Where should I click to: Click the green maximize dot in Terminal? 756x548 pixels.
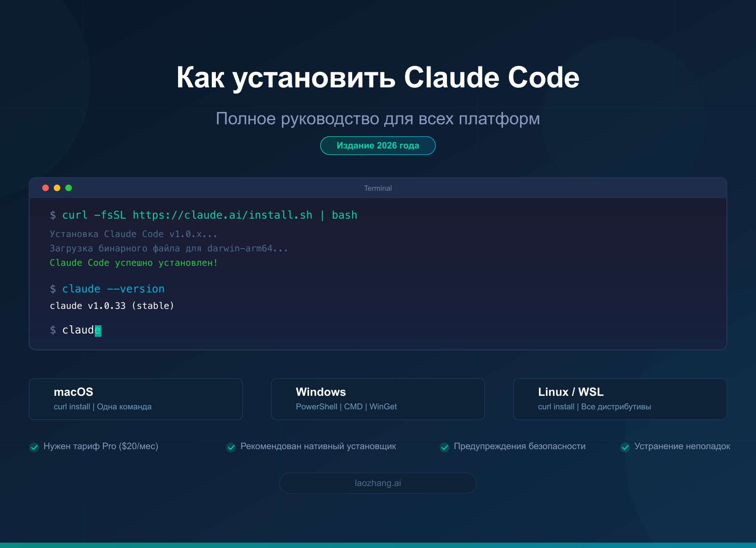pyautogui.click(x=69, y=188)
